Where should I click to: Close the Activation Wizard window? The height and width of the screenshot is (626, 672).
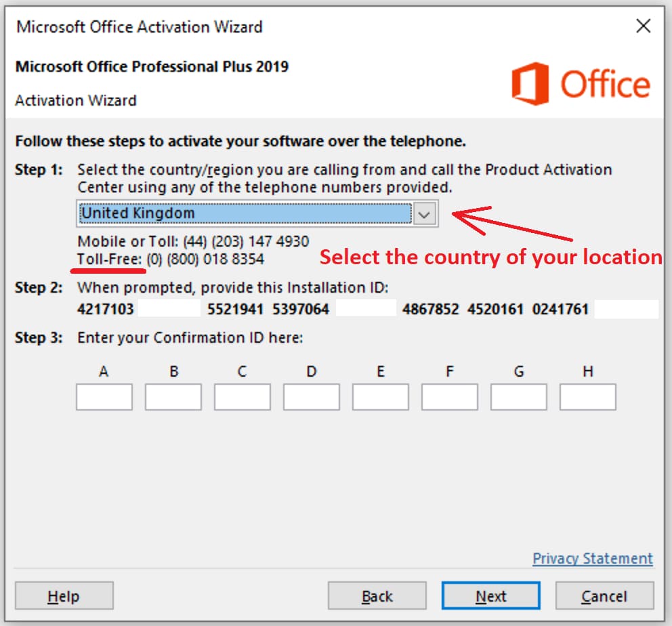tap(643, 26)
